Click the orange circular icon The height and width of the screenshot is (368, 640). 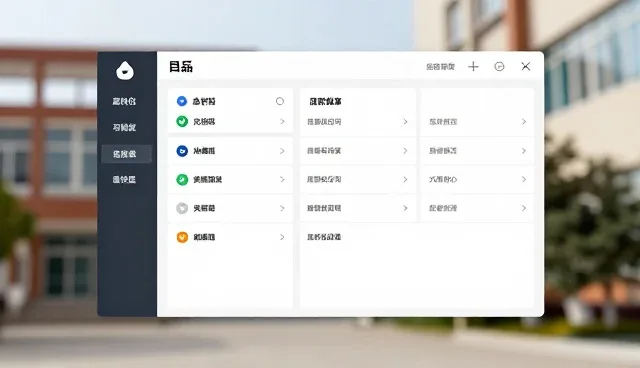tap(182, 237)
